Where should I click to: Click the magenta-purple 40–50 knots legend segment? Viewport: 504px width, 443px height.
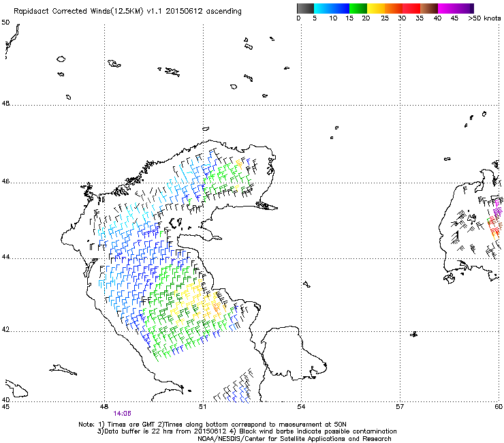pos(456,8)
